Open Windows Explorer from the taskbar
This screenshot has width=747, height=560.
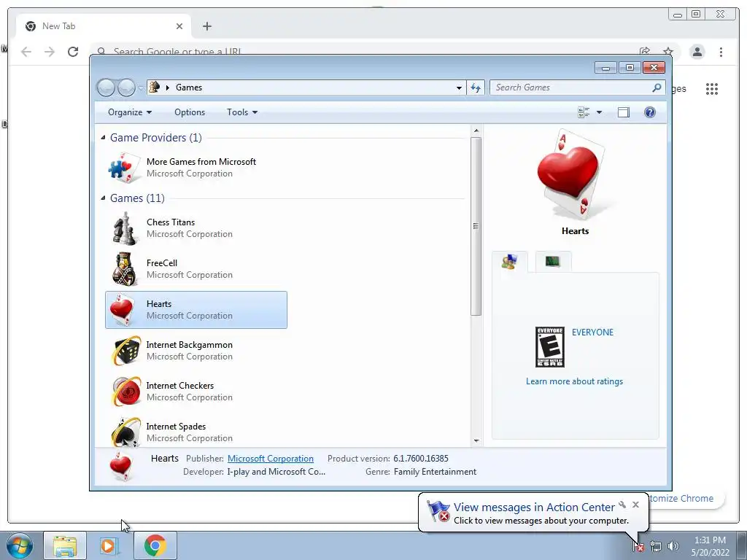(x=65, y=545)
